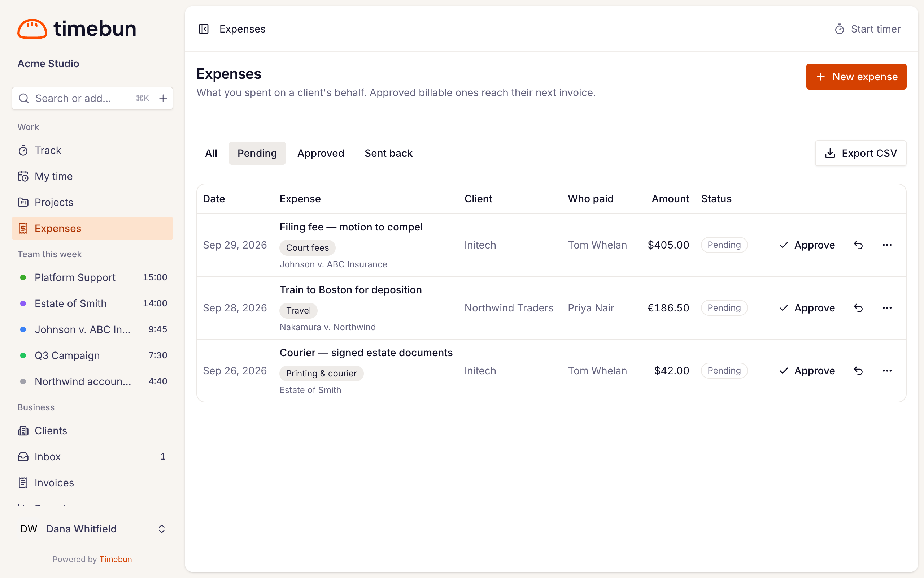
Task: Collapse the sidebar panel icon
Action: [x=204, y=29]
